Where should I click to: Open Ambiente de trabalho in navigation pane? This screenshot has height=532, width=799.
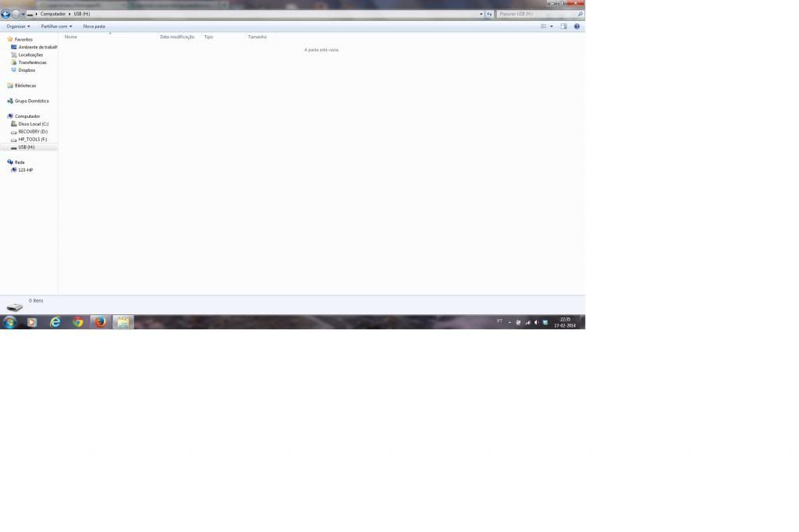tap(34, 48)
